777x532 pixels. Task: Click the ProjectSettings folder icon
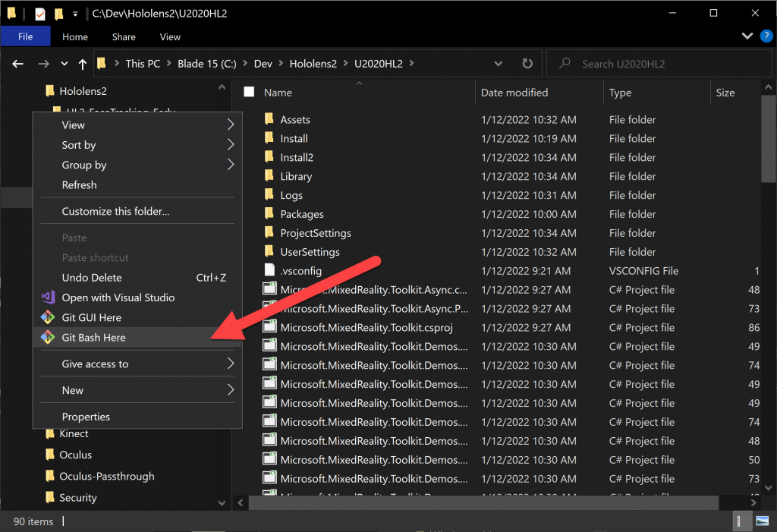pyautogui.click(x=269, y=232)
